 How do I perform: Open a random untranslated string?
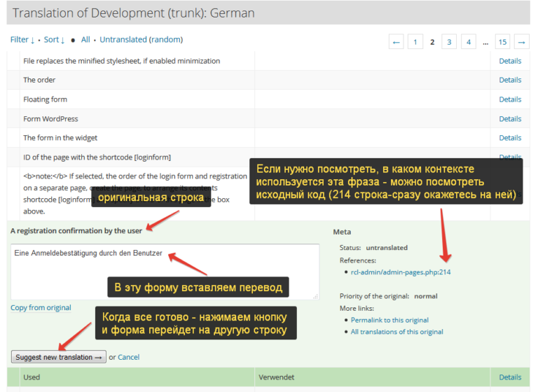pyautogui.click(x=166, y=40)
